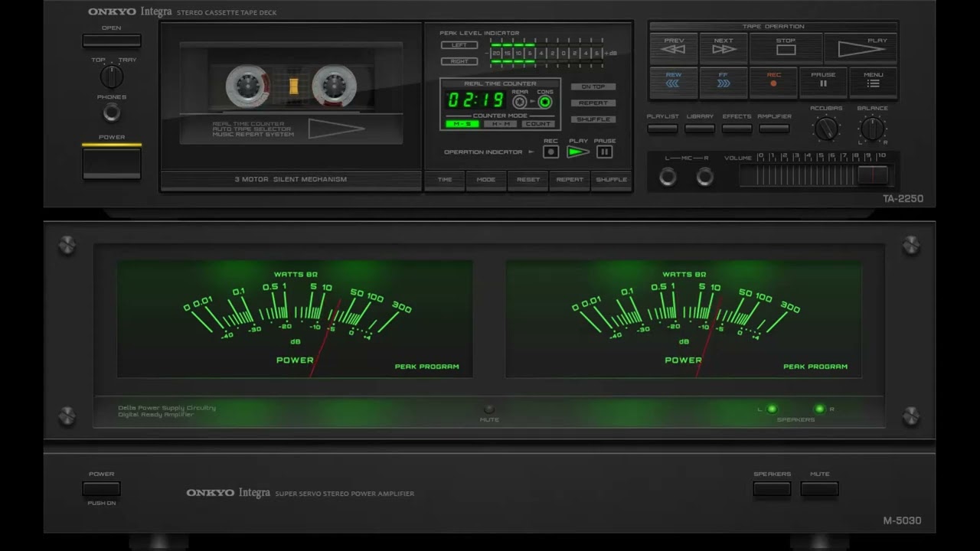Click the M-5030 model label
980x551 pixels.
click(902, 520)
